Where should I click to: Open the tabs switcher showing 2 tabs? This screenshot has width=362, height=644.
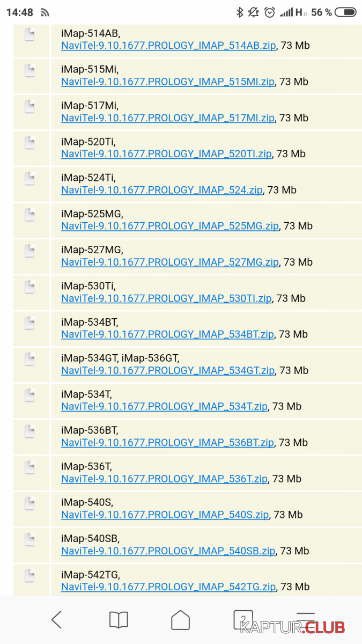click(x=243, y=620)
